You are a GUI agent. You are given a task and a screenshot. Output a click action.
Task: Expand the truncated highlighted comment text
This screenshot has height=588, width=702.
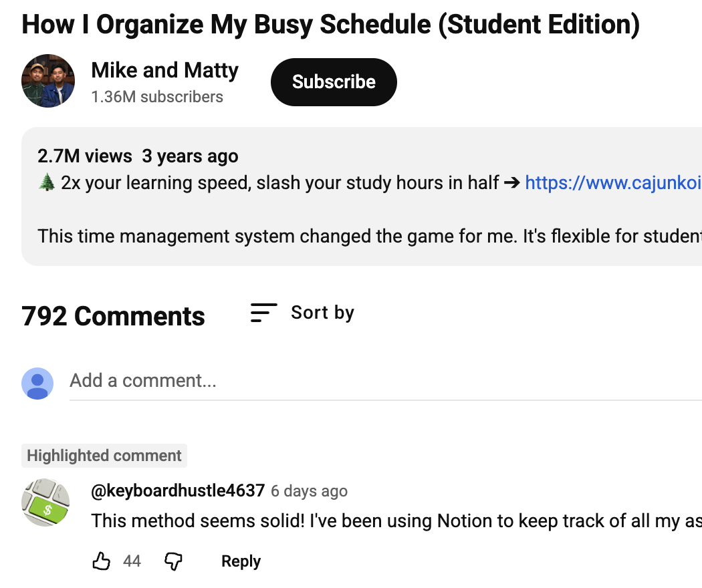[x=396, y=521]
